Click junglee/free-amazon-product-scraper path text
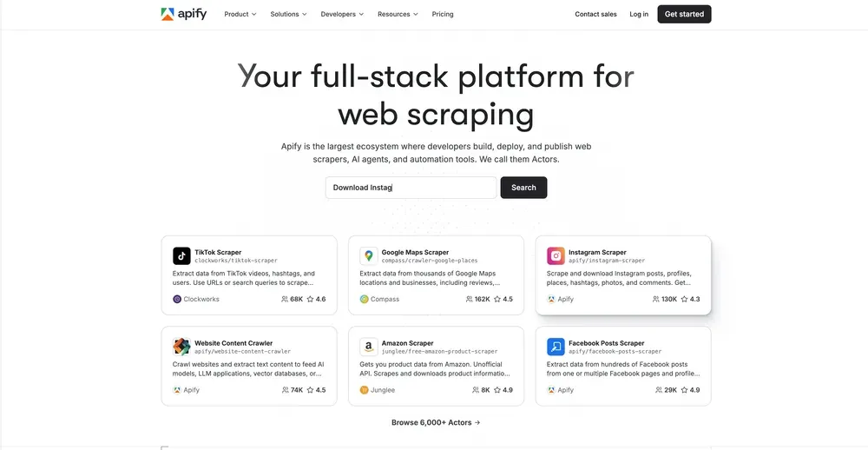The height and width of the screenshot is (450, 868). [439, 351]
